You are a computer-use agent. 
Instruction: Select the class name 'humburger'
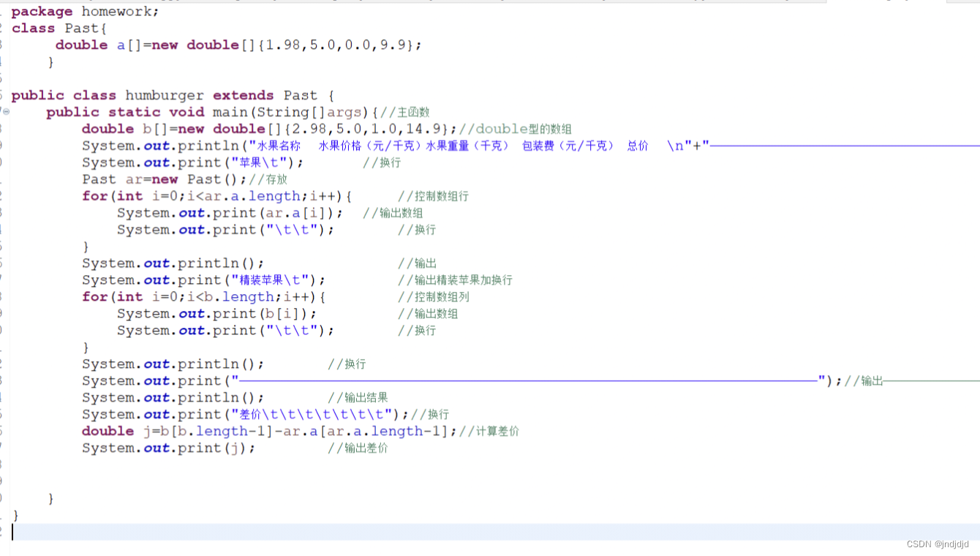[x=165, y=96]
